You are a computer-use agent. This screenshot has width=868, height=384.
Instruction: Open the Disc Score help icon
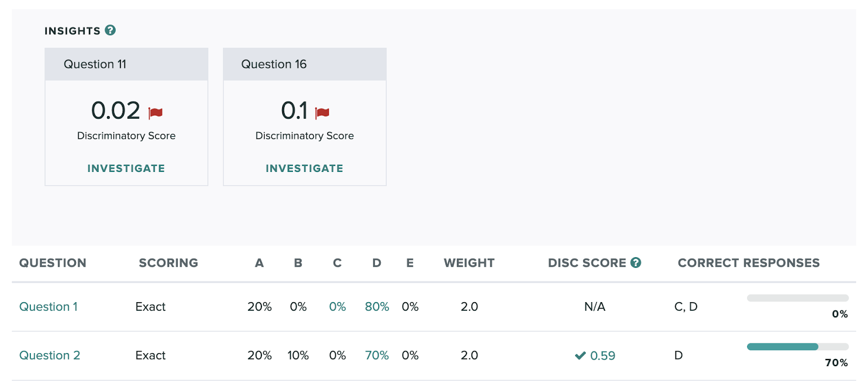click(x=636, y=263)
